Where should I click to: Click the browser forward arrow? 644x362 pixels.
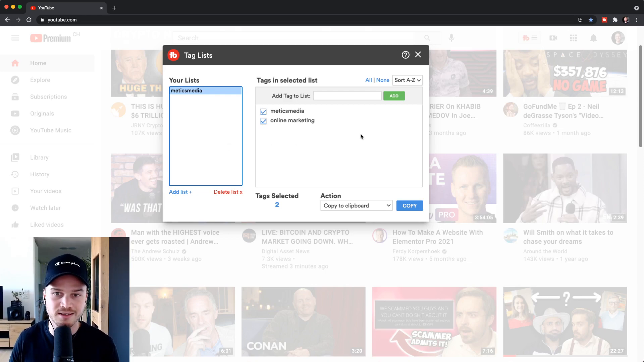(x=18, y=20)
